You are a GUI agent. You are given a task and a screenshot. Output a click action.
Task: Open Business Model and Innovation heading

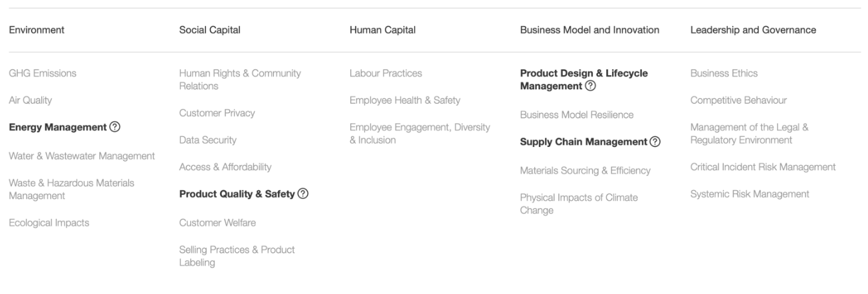pos(590,30)
